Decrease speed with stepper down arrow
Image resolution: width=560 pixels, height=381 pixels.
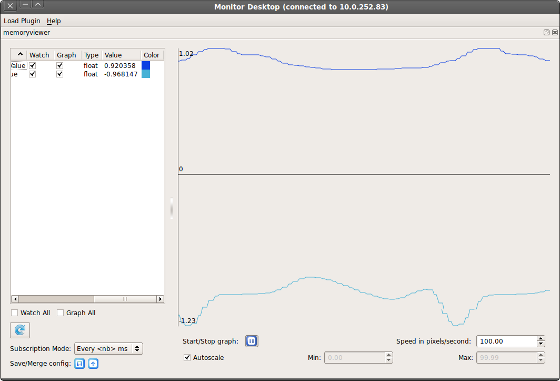541,344
